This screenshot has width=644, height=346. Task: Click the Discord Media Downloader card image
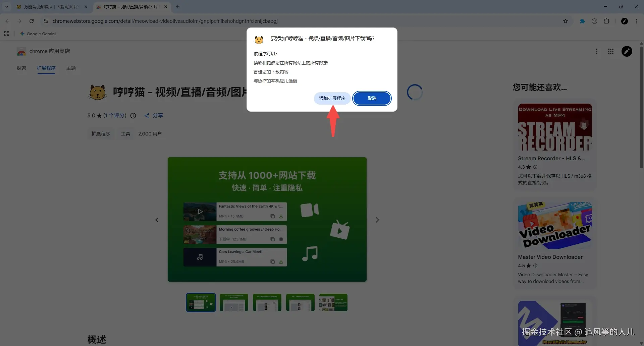click(x=555, y=323)
